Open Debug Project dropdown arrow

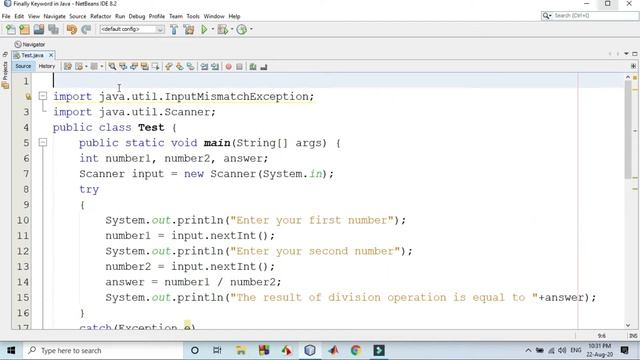(x=231, y=29)
